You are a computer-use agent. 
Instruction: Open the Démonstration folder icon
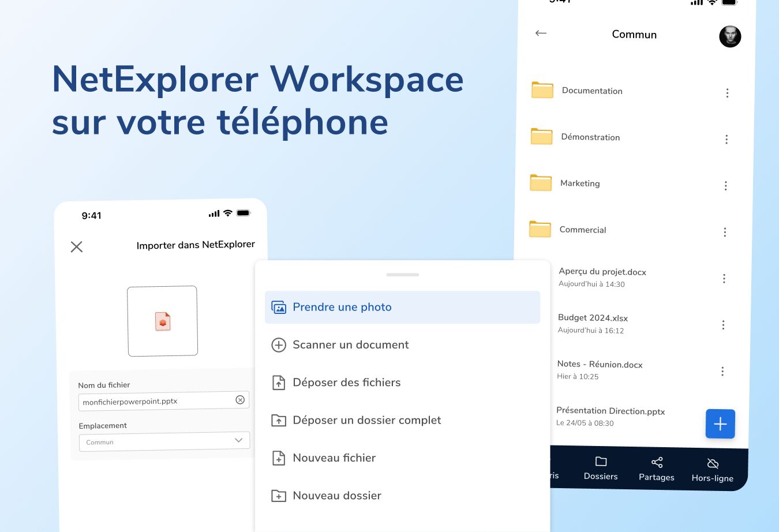point(542,136)
